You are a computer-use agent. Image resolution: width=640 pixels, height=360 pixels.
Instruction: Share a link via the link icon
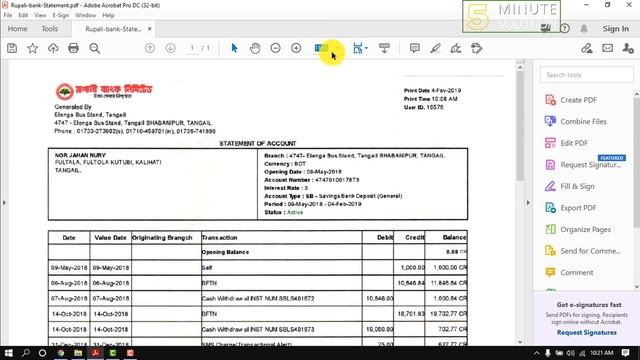pos(587,48)
